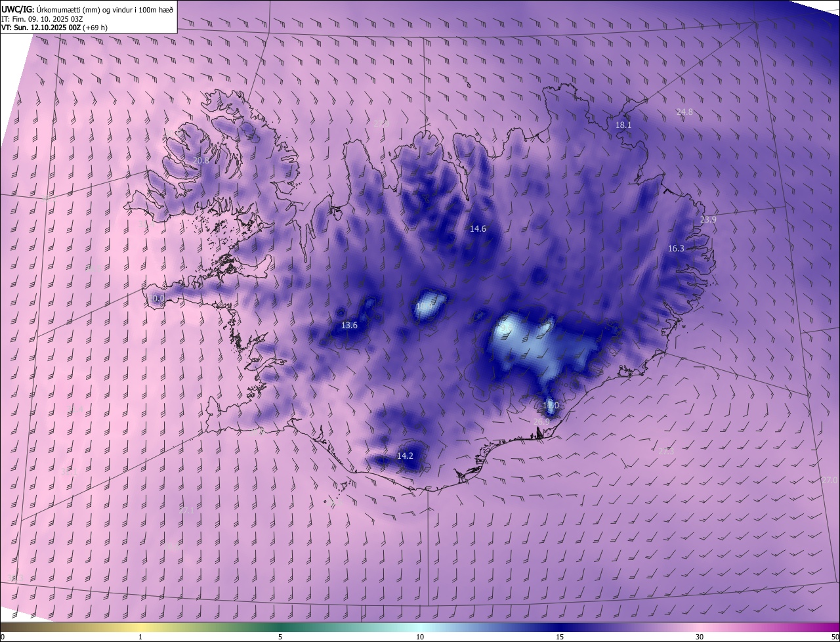Image resolution: width=840 pixels, height=642 pixels.
Task: Click the '5' tick label on the colour scale
Action: (280, 637)
